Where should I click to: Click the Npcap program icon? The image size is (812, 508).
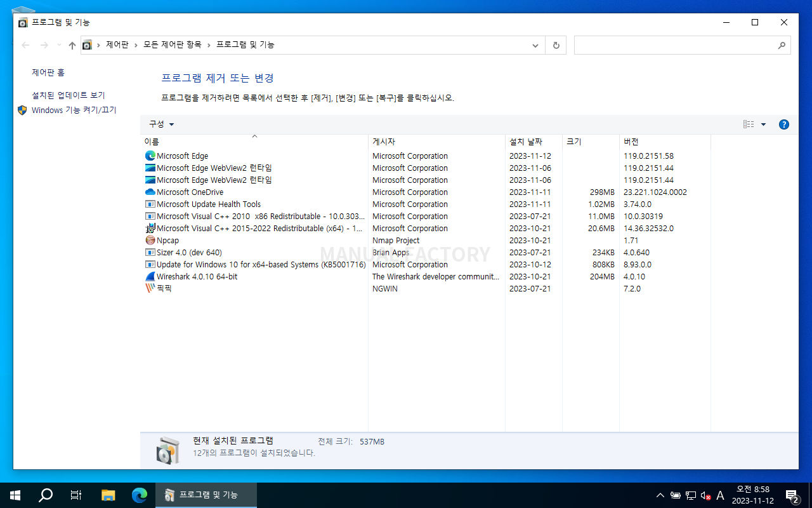[150, 240]
